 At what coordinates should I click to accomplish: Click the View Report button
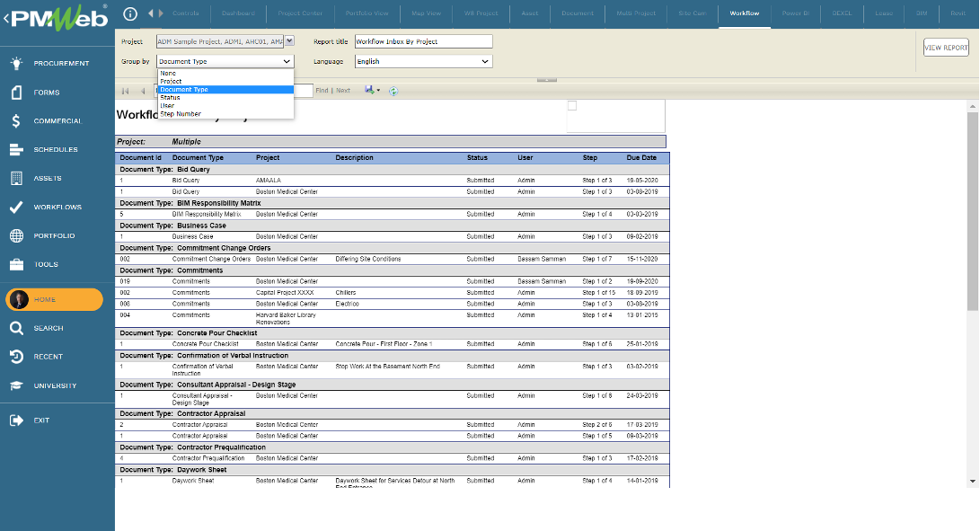click(x=946, y=48)
